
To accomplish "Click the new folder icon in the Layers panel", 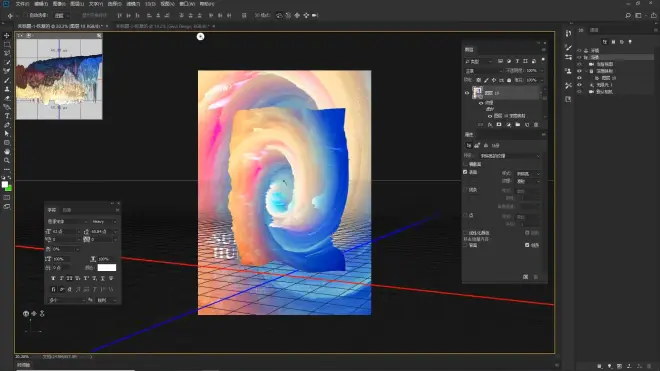I will (x=518, y=125).
